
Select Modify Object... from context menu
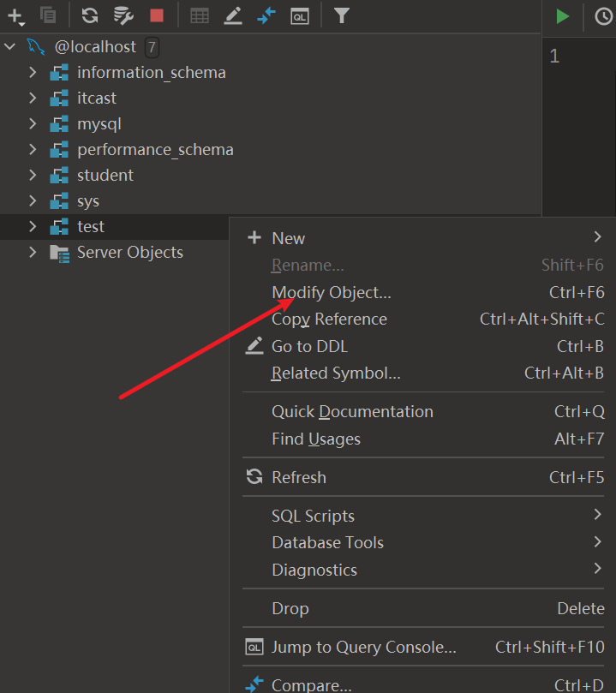coord(331,293)
